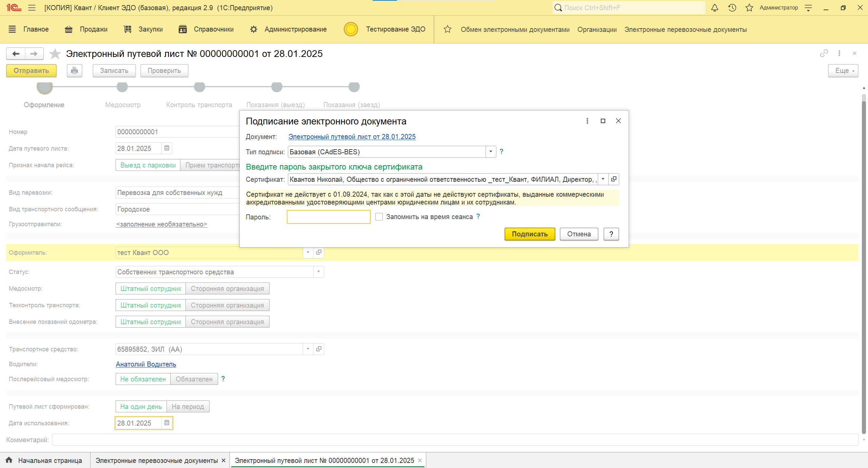This screenshot has height=468, width=868.
Task: Open calendar for Дата использования
Action: pos(167,423)
